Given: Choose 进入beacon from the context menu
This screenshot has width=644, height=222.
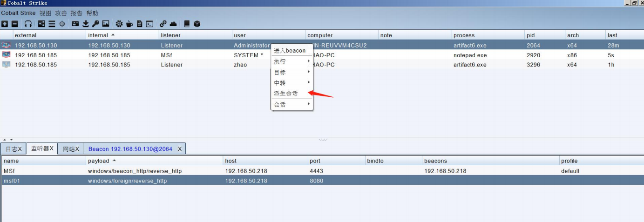Looking at the screenshot, I should tap(292, 50).
